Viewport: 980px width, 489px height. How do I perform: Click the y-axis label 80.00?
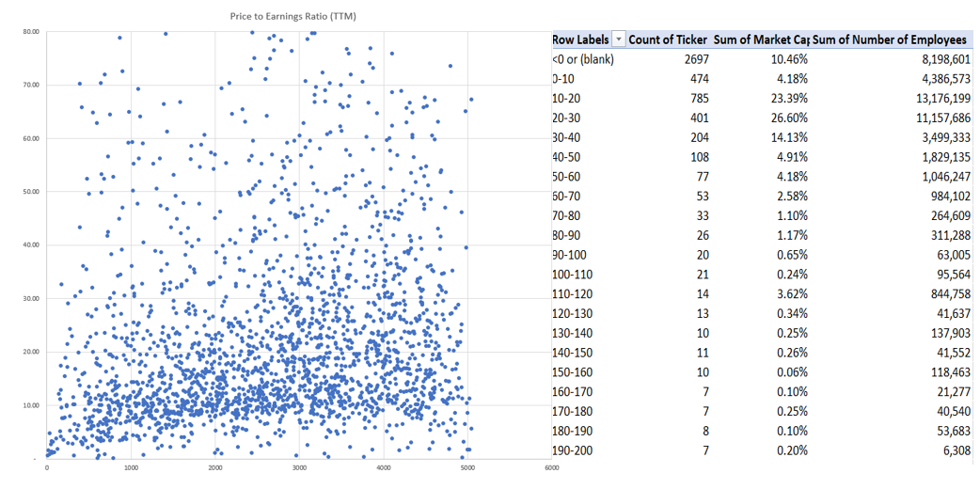[32, 31]
